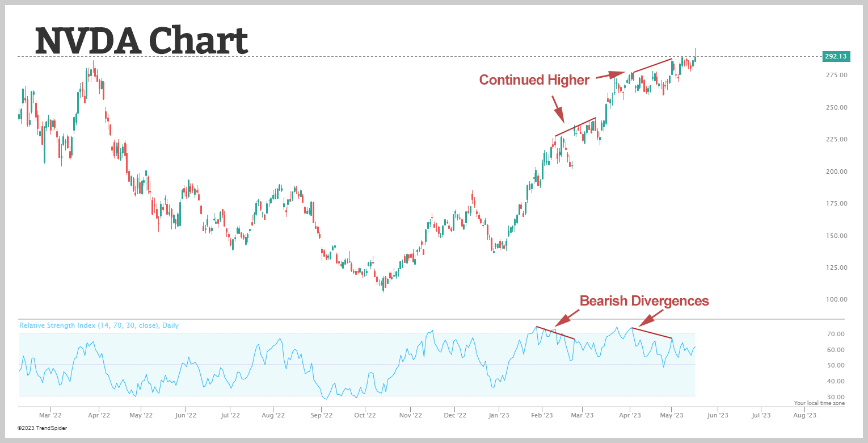The image size is (868, 443).
Task: Click the Oct '22 date axis label
Action: click(x=365, y=416)
